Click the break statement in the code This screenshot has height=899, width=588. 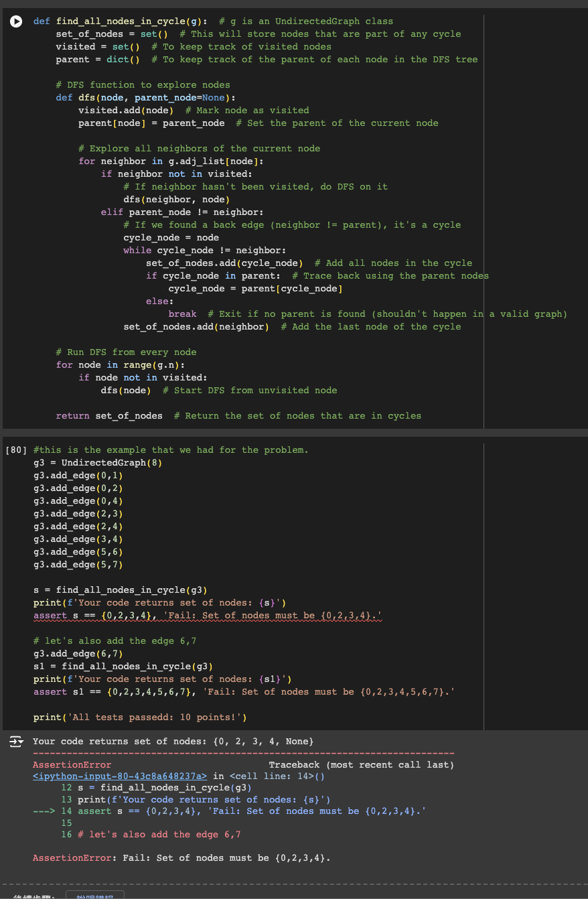[x=181, y=314]
